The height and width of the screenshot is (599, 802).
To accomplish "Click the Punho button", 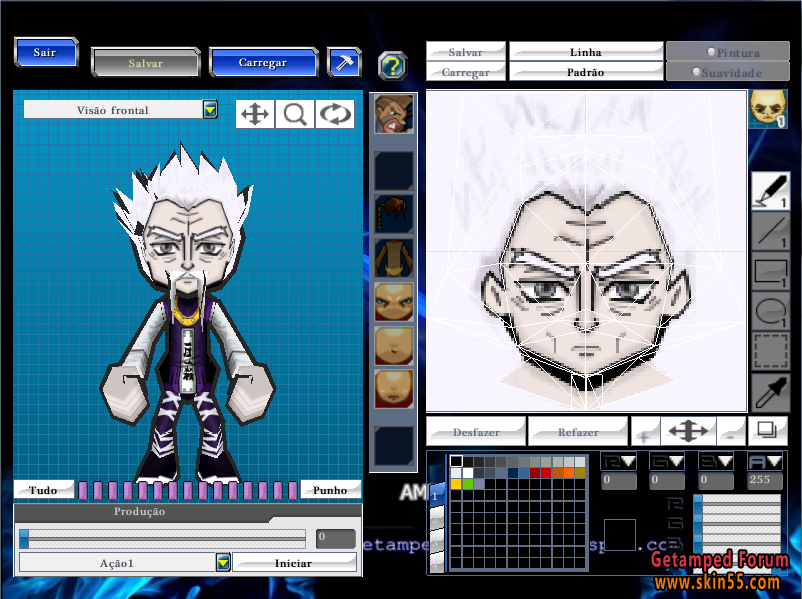I will pos(330,490).
